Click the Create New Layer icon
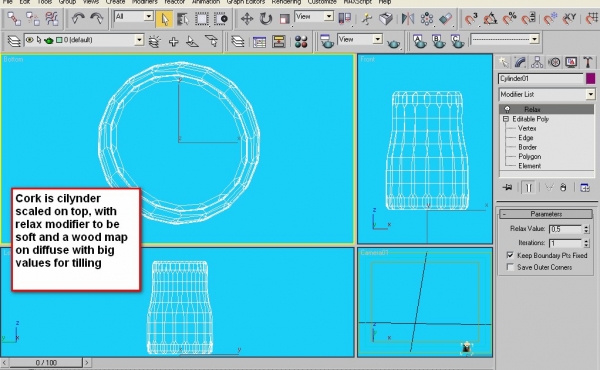Image resolution: width=600 pixels, height=370 pixels. tap(155, 41)
